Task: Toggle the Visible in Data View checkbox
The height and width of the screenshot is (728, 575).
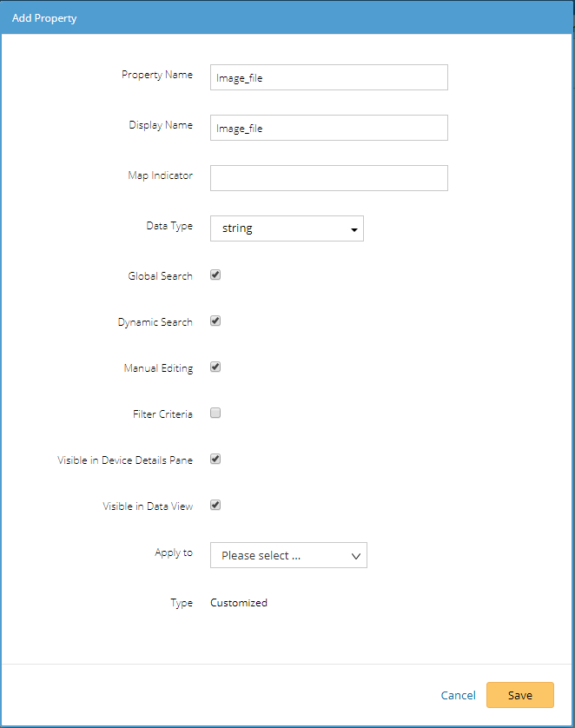Action: coord(215,505)
